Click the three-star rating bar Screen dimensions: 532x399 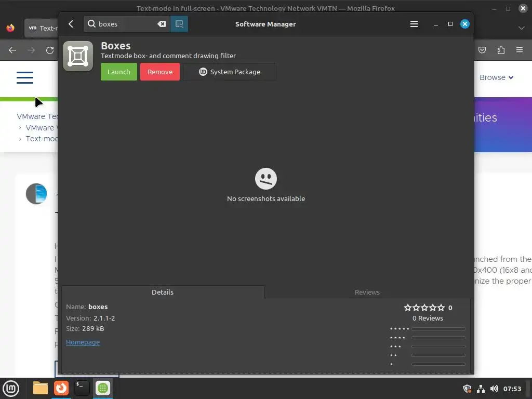438,347
